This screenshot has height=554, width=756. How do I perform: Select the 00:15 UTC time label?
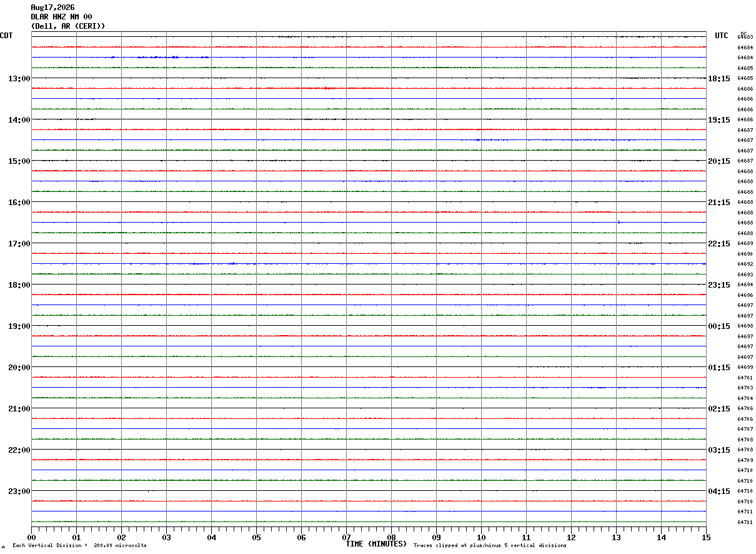719,326
